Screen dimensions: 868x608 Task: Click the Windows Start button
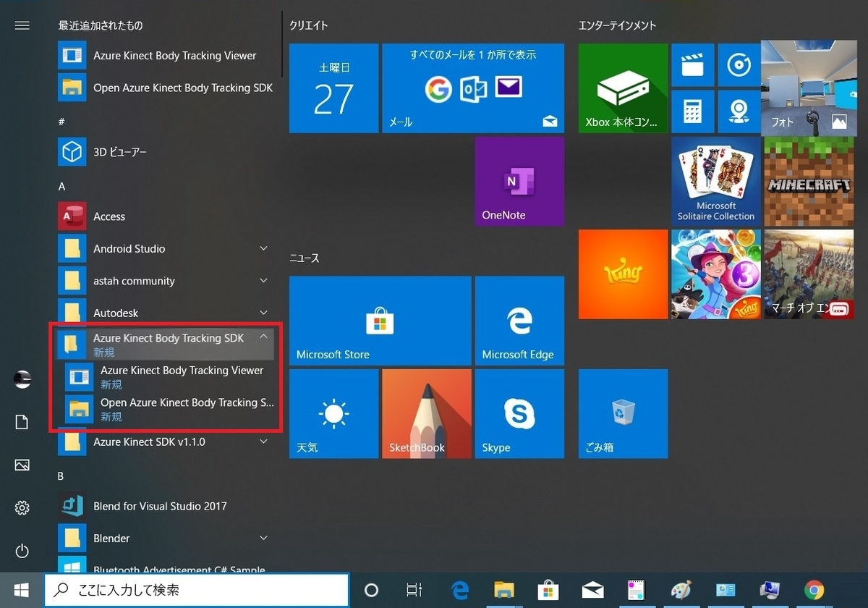click(x=22, y=590)
